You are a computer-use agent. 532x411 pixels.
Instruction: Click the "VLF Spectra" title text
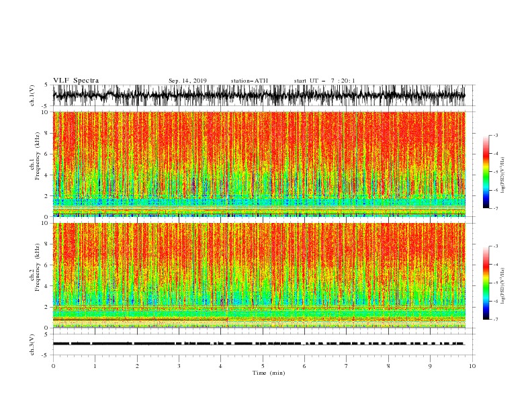pyautogui.click(x=76, y=81)
